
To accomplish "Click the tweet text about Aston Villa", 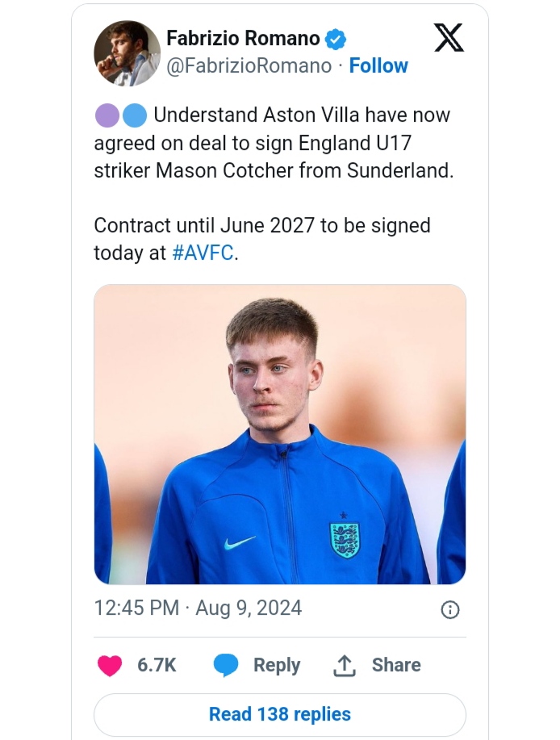I will point(274,144).
